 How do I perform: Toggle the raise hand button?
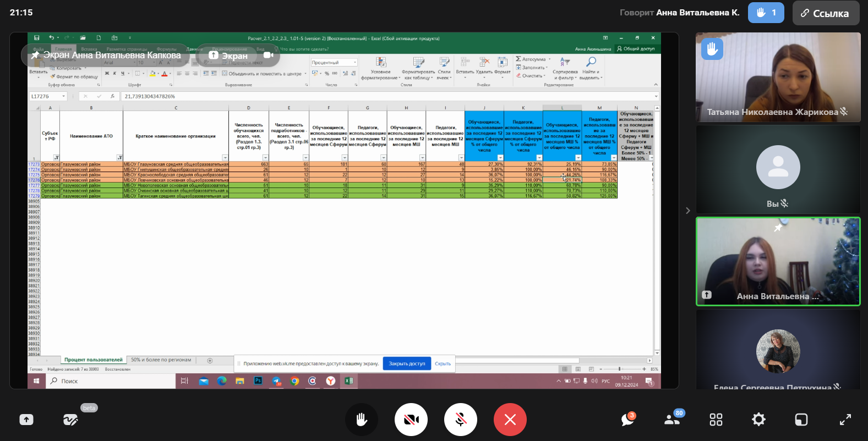pyautogui.click(x=362, y=420)
